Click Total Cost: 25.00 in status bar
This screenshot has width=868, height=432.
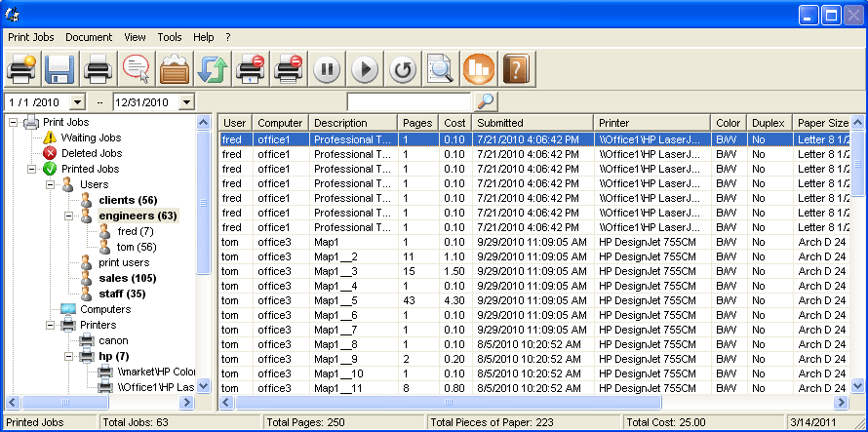(666, 422)
